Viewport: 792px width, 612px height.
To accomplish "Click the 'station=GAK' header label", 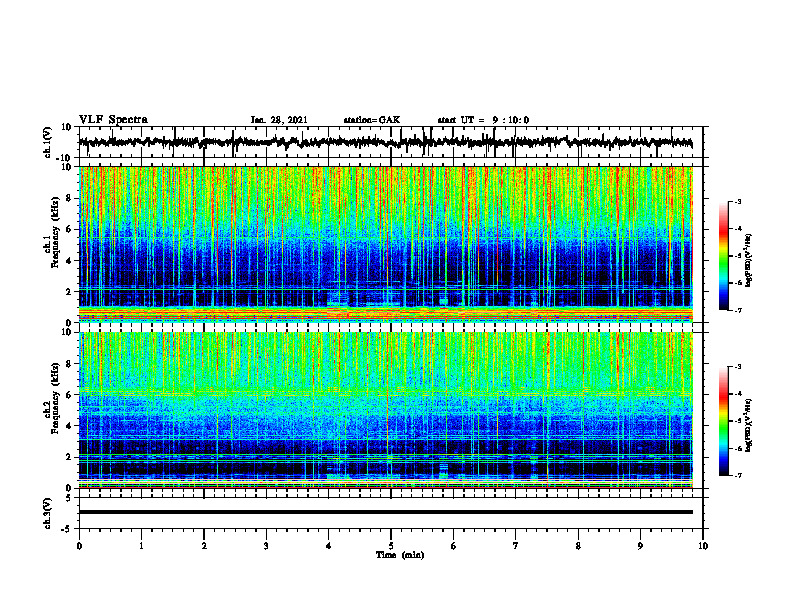I will coord(372,120).
